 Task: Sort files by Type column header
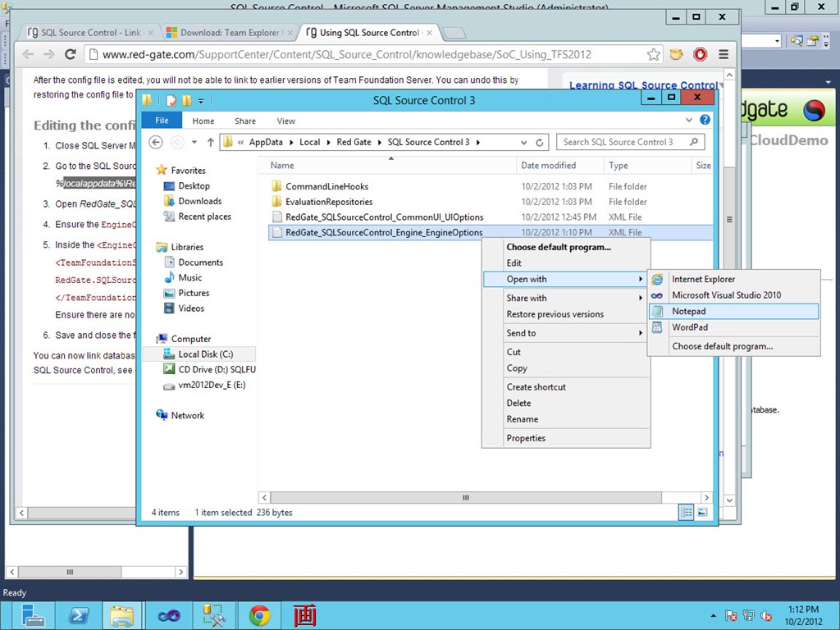pos(647,166)
